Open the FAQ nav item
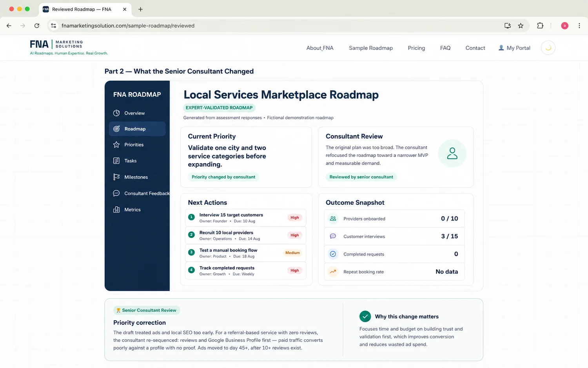The width and height of the screenshot is (588, 368). point(445,48)
